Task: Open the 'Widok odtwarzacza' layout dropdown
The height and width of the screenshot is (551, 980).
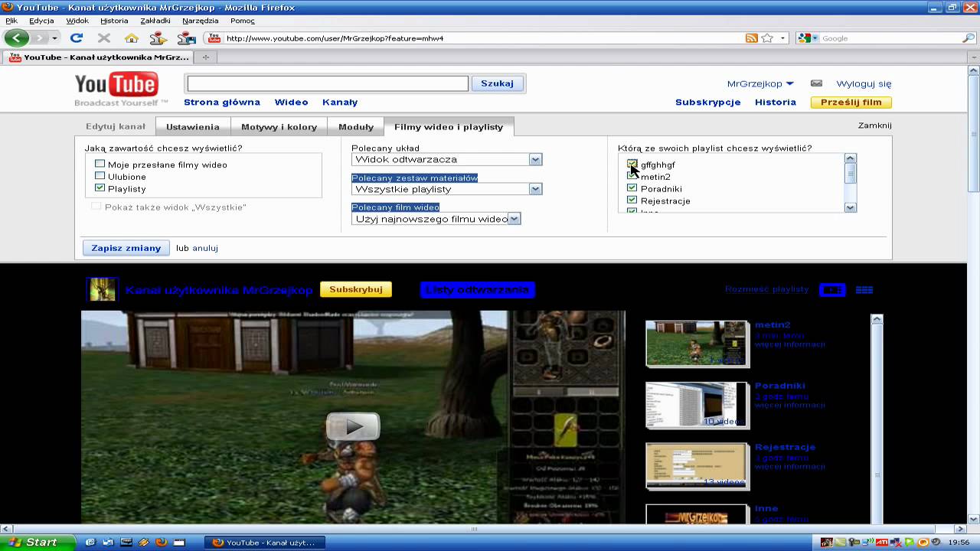Action: point(447,159)
